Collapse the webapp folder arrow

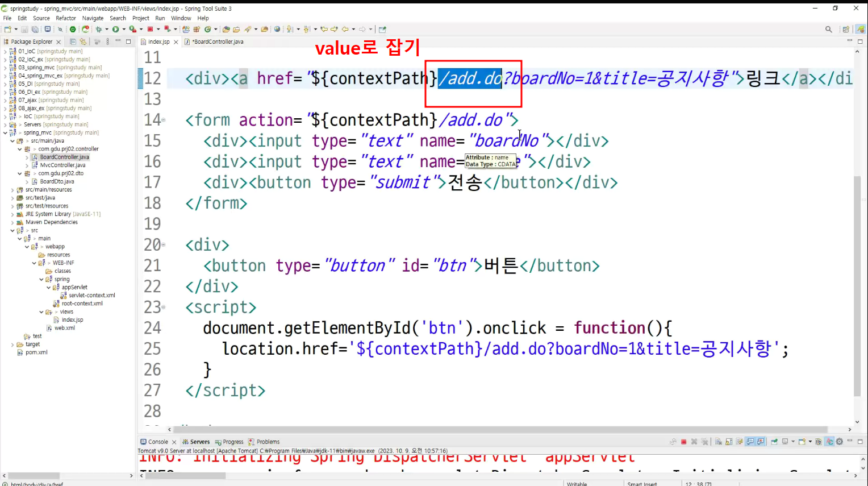(27, 247)
